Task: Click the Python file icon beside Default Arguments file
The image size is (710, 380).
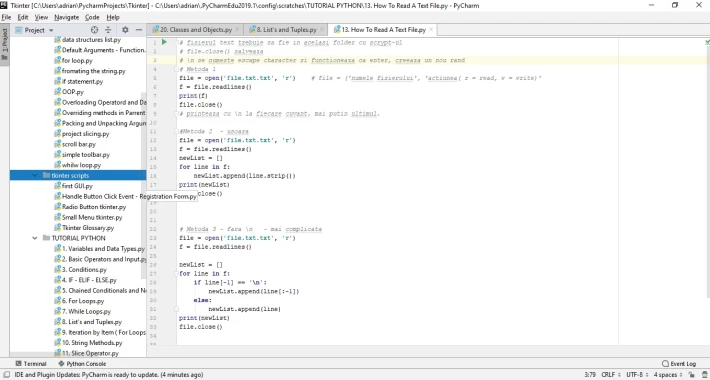Action: [x=58, y=50]
